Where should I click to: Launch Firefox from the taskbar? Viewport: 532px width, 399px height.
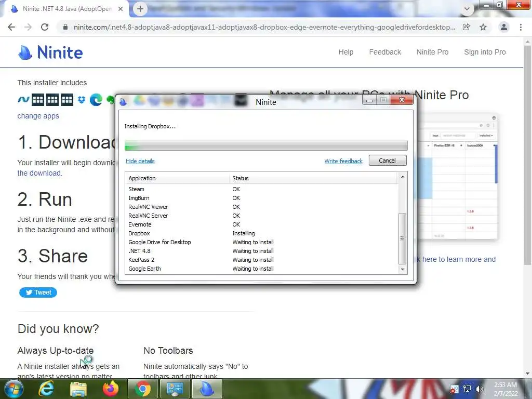coord(110,389)
